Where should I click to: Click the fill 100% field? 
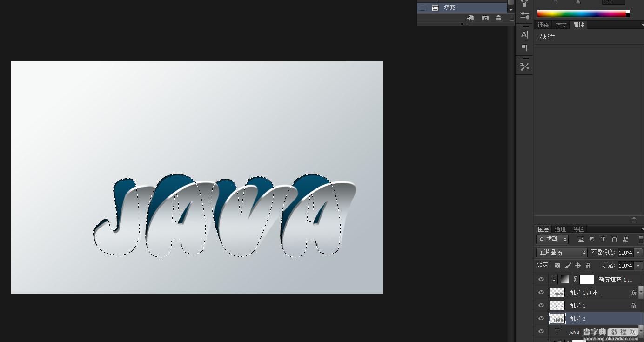pos(625,265)
